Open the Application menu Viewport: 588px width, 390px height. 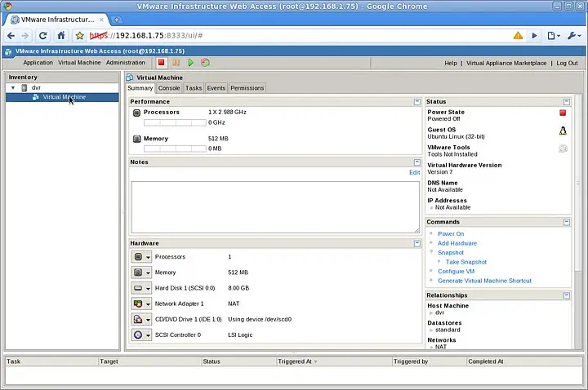pos(38,63)
